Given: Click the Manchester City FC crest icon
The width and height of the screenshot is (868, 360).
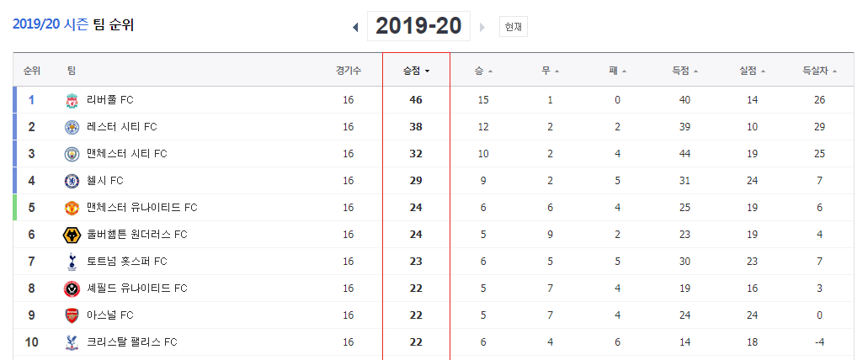Looking at the screenshot, I should pos(72,154).
